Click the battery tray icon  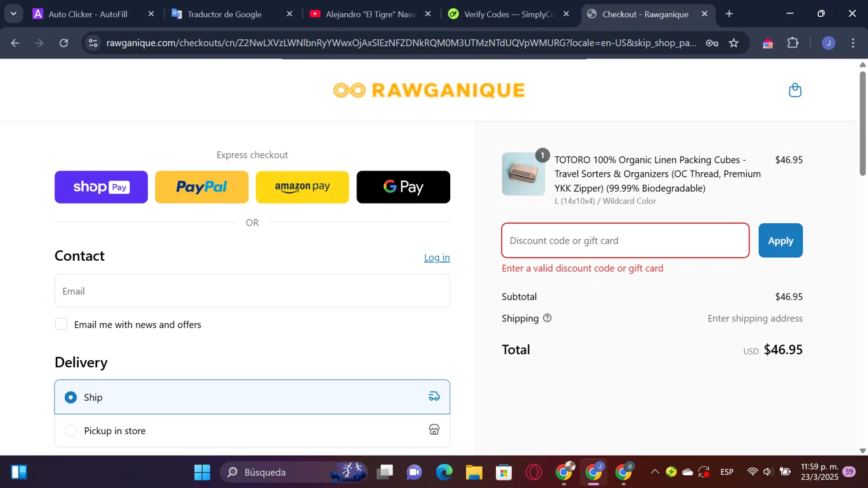(785, 472)
